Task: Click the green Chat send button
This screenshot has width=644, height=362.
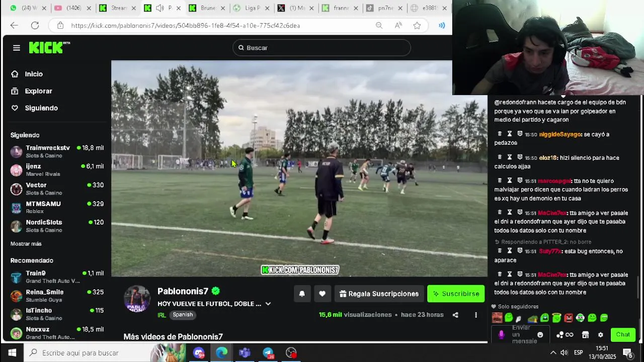Action: point(623,334)
